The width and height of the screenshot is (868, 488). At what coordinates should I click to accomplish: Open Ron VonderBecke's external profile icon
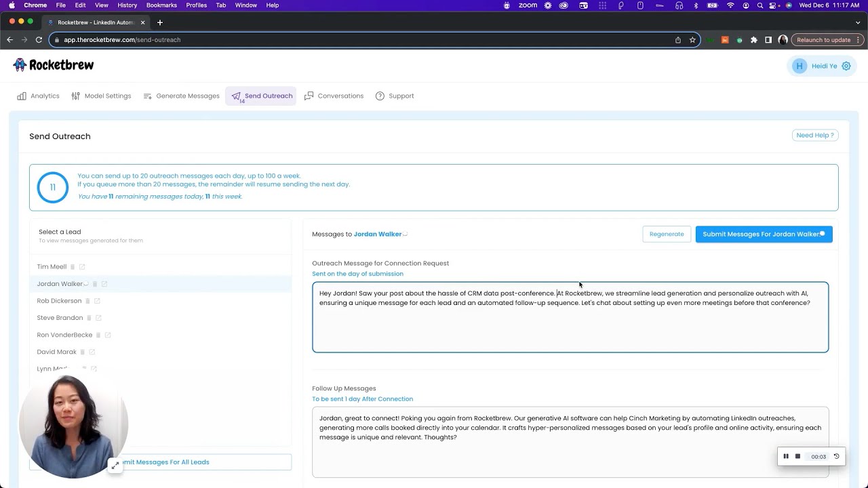tap(108, 335)
